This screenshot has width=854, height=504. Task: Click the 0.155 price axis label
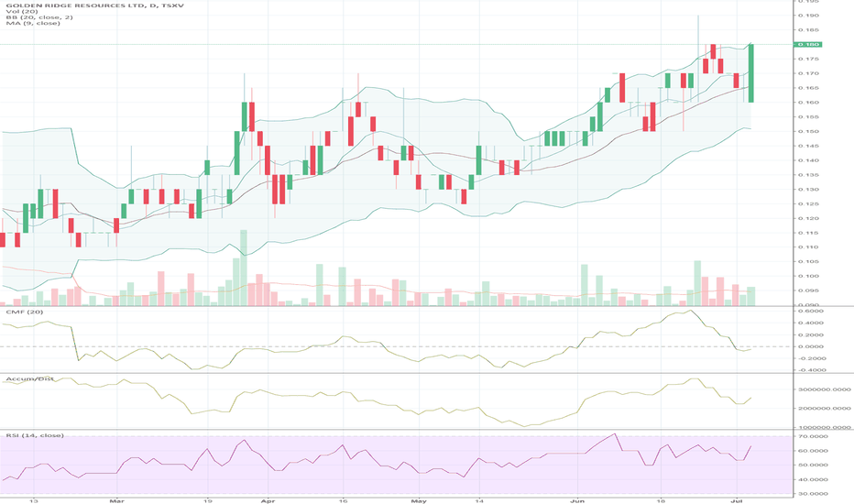click(x=808, y=116)
